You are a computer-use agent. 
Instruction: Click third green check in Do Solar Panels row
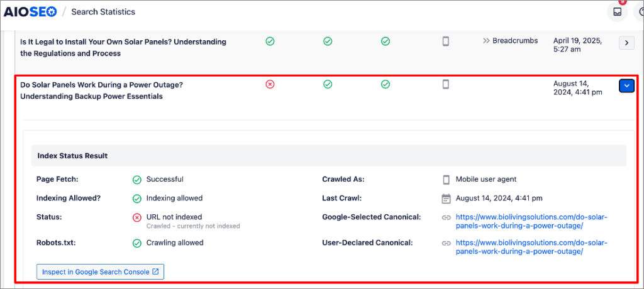pyautogui.click(x=385, y=84)
